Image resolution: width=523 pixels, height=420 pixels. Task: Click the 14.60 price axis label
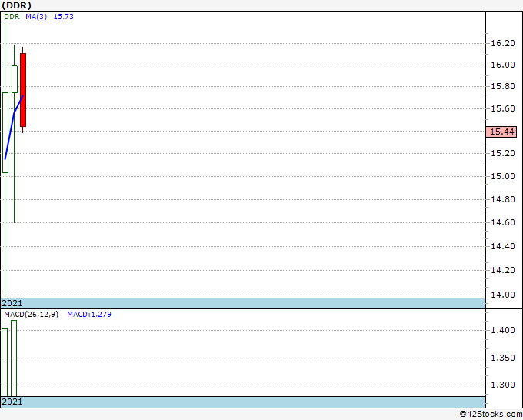click(x=503, y=222)
